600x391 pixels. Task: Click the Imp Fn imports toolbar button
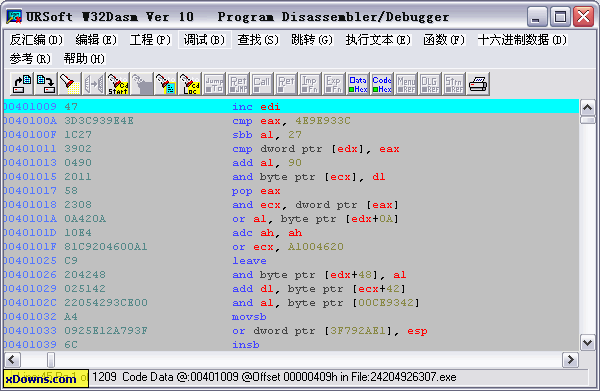310,84
